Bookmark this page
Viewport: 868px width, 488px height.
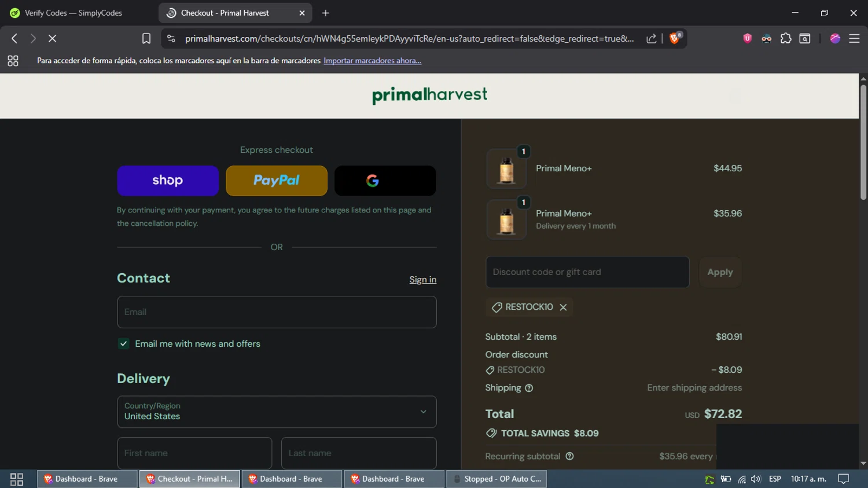pos(146,38)
